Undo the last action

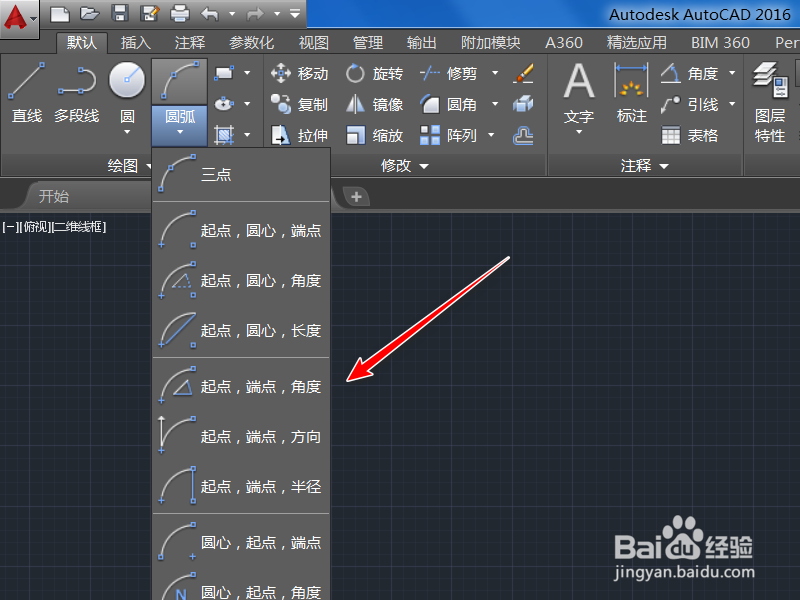pyautogui.click(x=210, y=14)
